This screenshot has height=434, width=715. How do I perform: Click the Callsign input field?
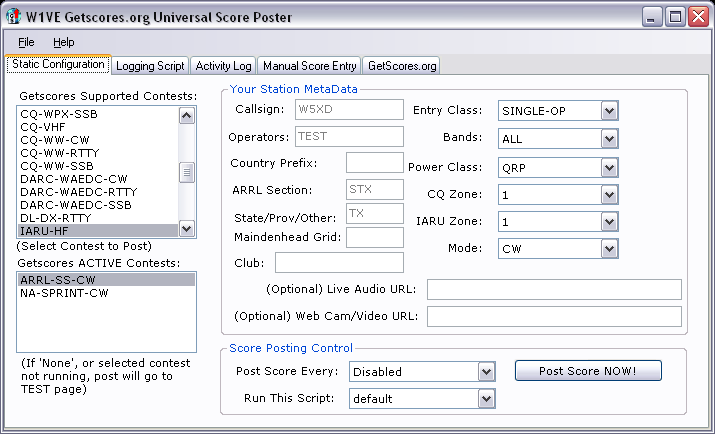pos(349,109)
